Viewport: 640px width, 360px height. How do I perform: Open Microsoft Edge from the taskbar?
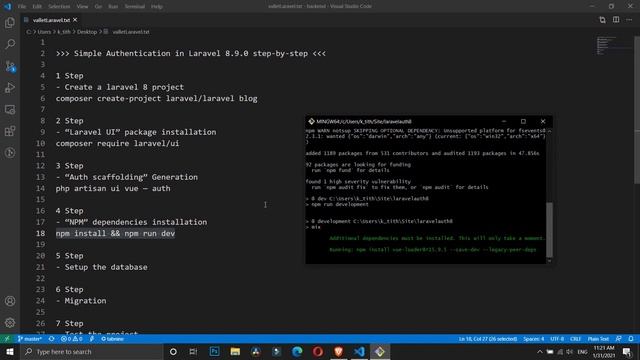[297, 351]
